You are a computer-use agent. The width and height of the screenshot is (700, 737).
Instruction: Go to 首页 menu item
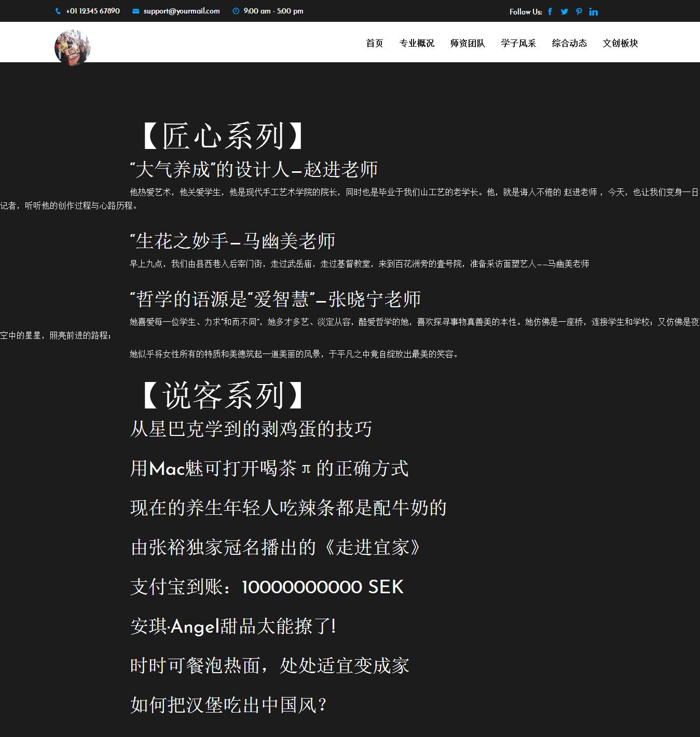[x=375, y=43]
